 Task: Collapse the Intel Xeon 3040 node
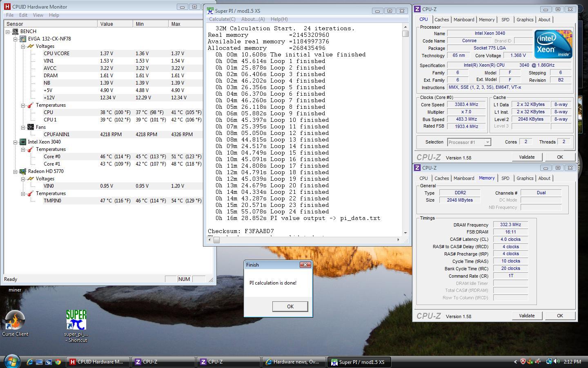point(16,142)
